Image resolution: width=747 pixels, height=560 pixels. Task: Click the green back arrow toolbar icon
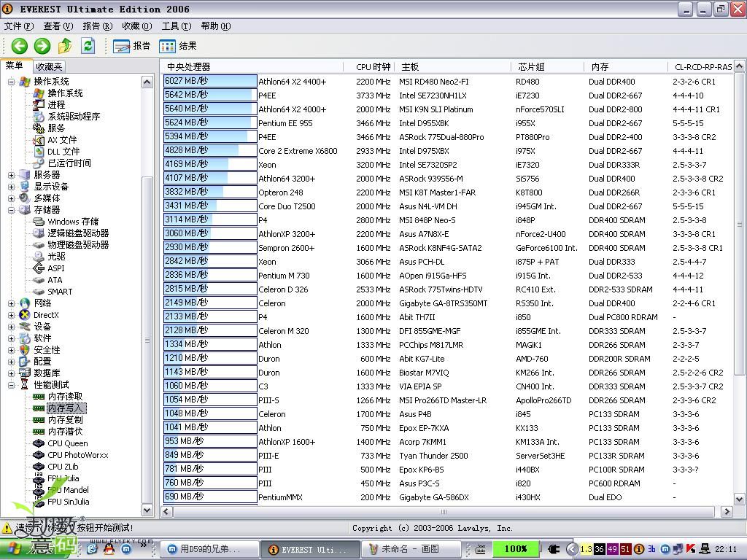point(20,46)
